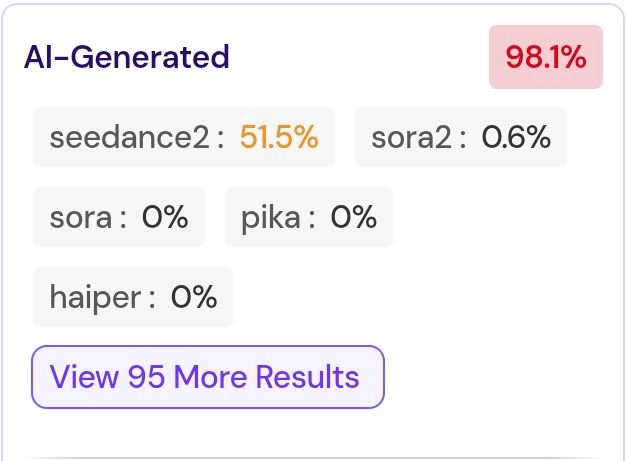Click the 0% value beside pika
The image size is (627, 461).
point(353,217)
